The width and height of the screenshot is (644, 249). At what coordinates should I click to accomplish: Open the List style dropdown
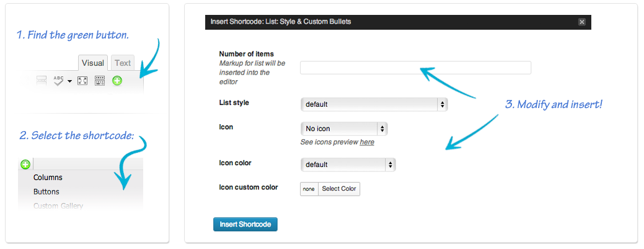[x=374, y=104]
